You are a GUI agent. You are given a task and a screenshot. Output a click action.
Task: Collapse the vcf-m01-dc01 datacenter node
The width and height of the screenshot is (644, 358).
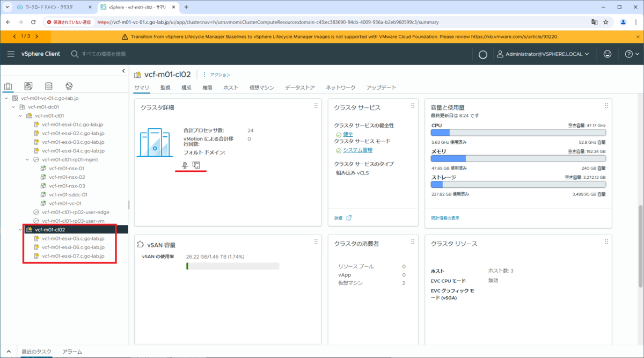pyautogui.click(x=13, y=107)
